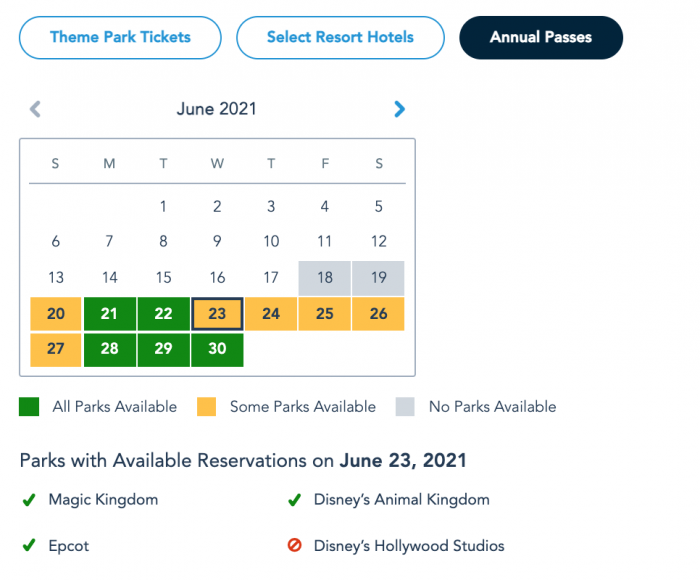Pick June 30 on the calendar

click(x=217, y=350)
